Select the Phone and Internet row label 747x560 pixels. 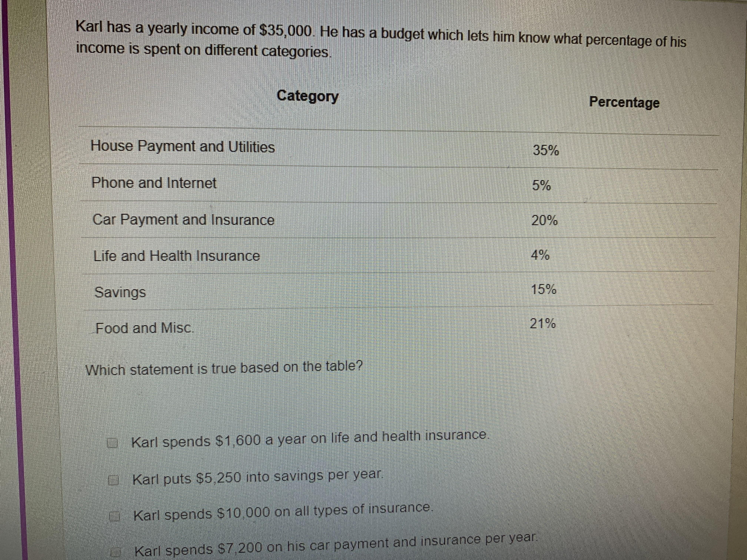(154, 183)
